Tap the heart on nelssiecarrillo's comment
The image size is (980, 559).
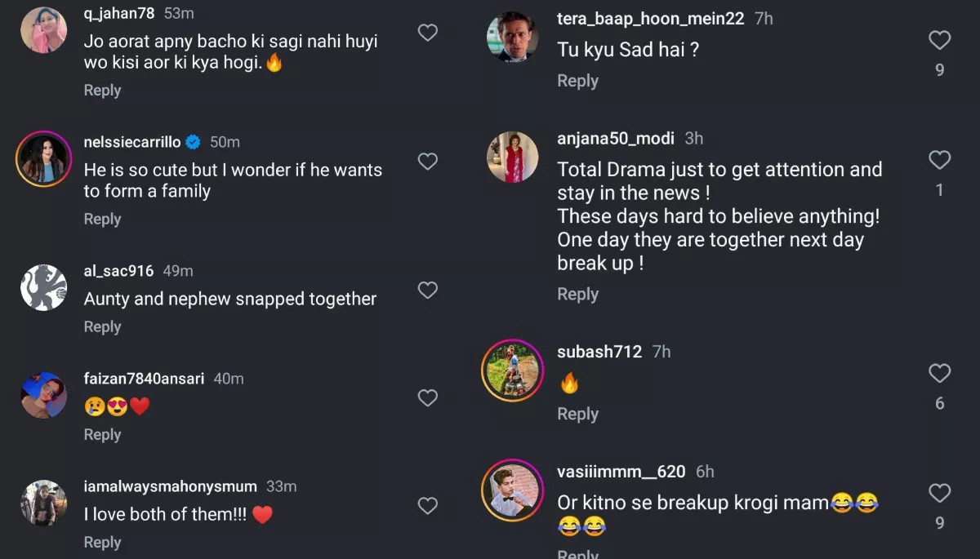coord(427,162)
